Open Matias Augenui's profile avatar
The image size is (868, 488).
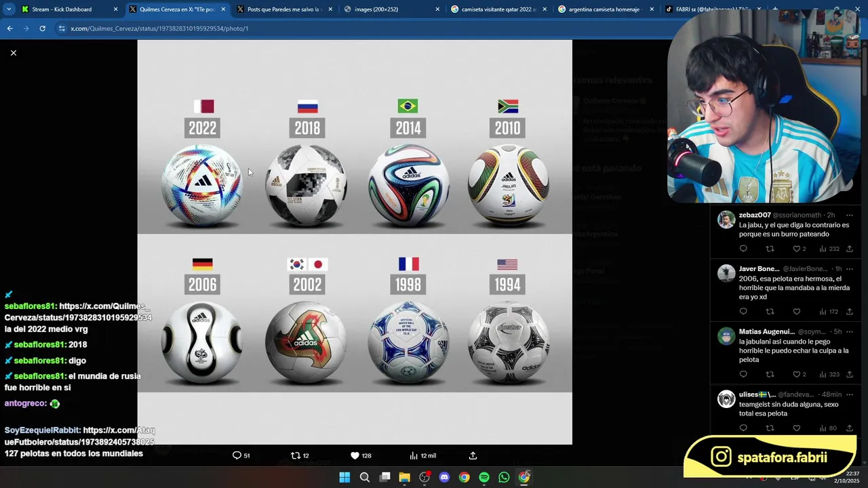(x=726, y=335)
